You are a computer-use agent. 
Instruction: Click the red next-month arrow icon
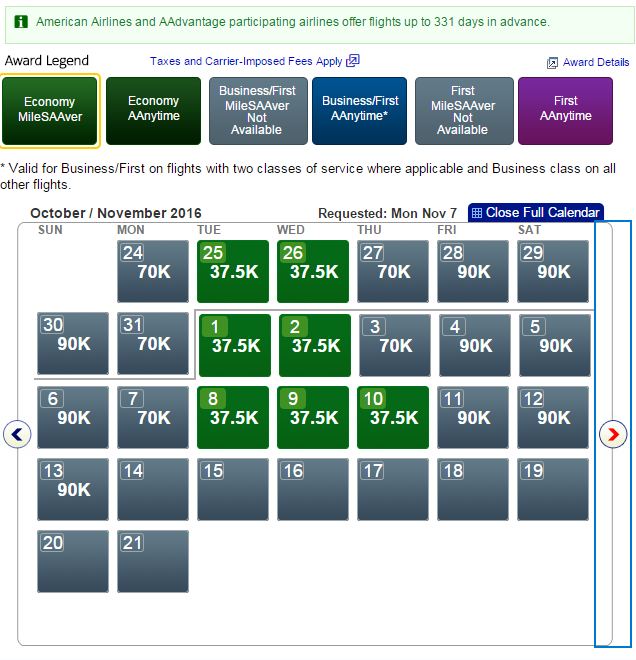pyautogui.click(x=612, y=434)
